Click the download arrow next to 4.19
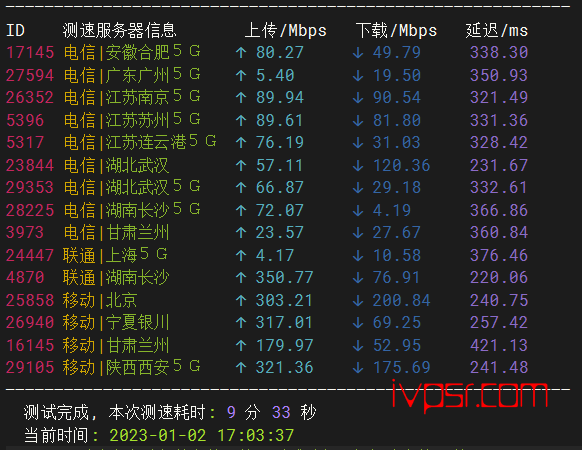The width and height of the screenshot is (582, 450). click(x=358, y=211)
